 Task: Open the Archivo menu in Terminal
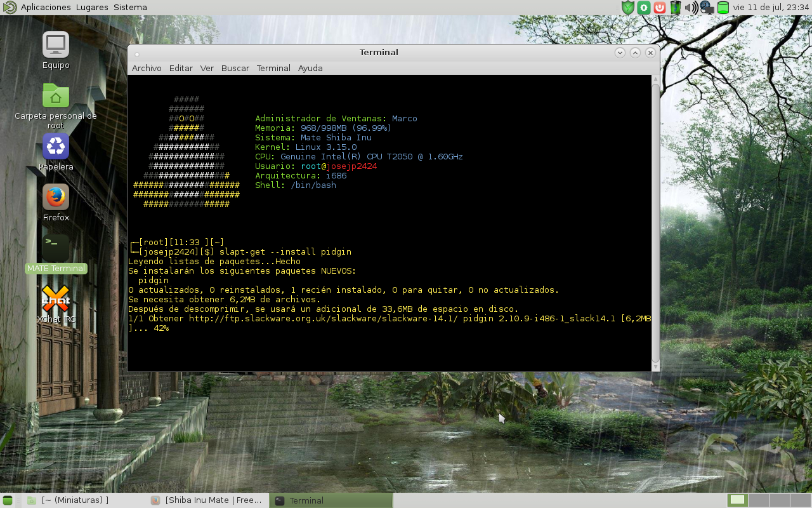tap(147, 68)
